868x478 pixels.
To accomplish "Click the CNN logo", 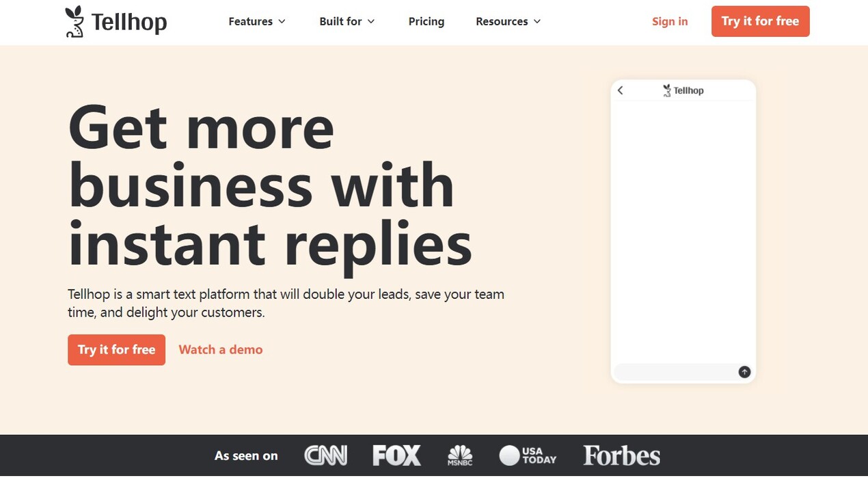I will 325,456.
